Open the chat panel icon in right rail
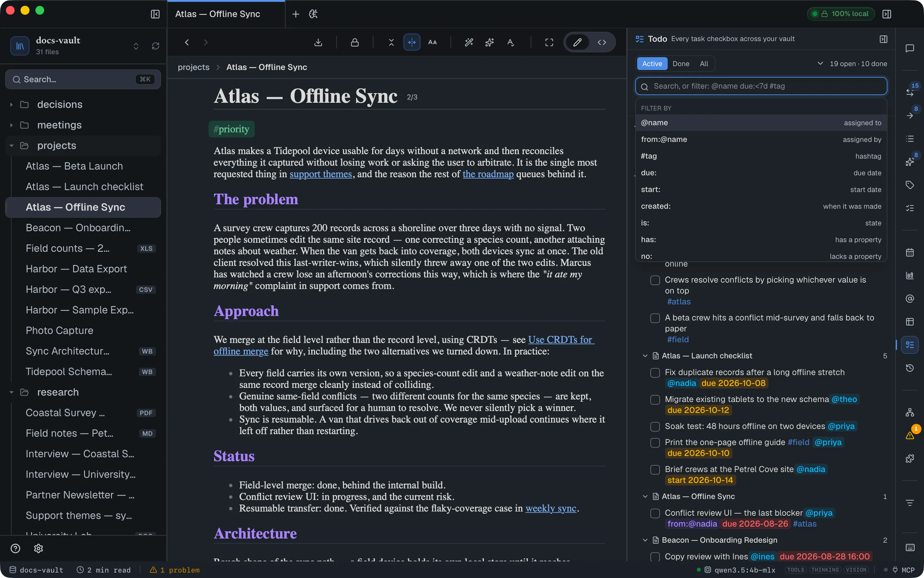Image resolution: width=924 pixels, height=578 pixels. click(910, 48)
